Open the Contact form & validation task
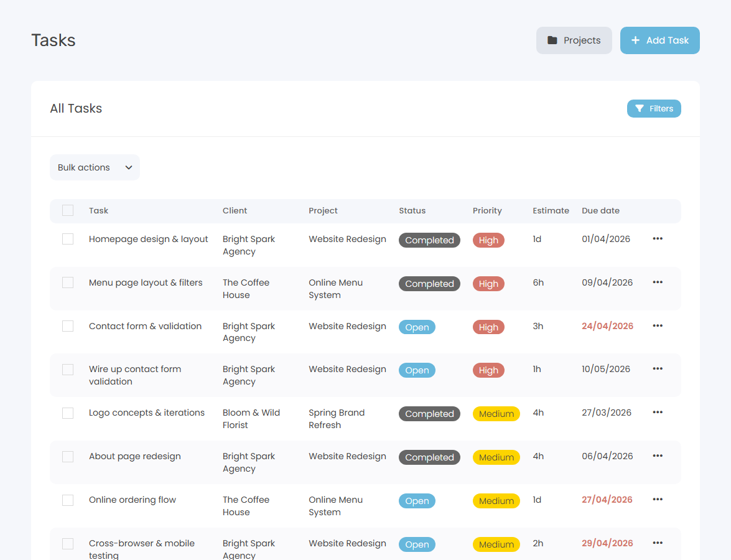 click(145, 326)
